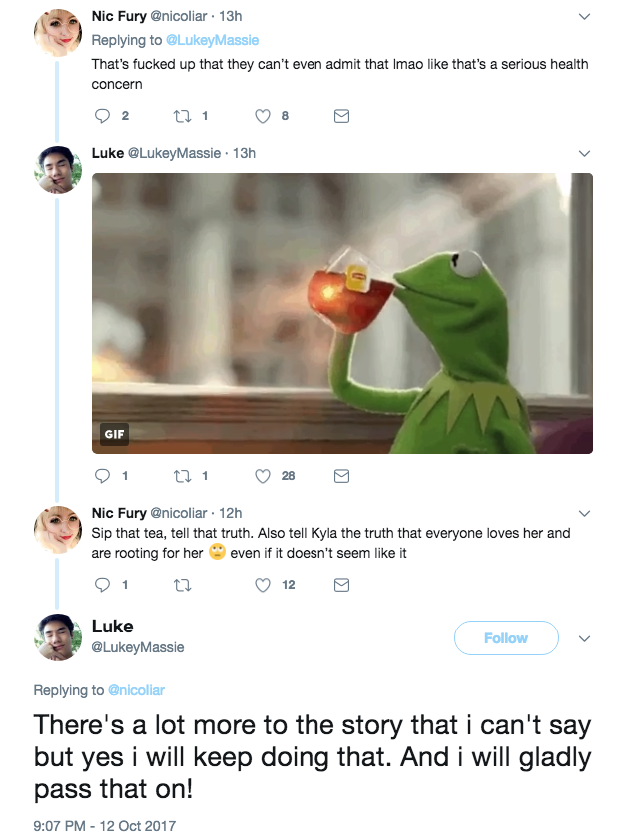Reply to Nic Fury's first tweet
The width and height of the screenshot is (628, 840).
coord(101,116)
